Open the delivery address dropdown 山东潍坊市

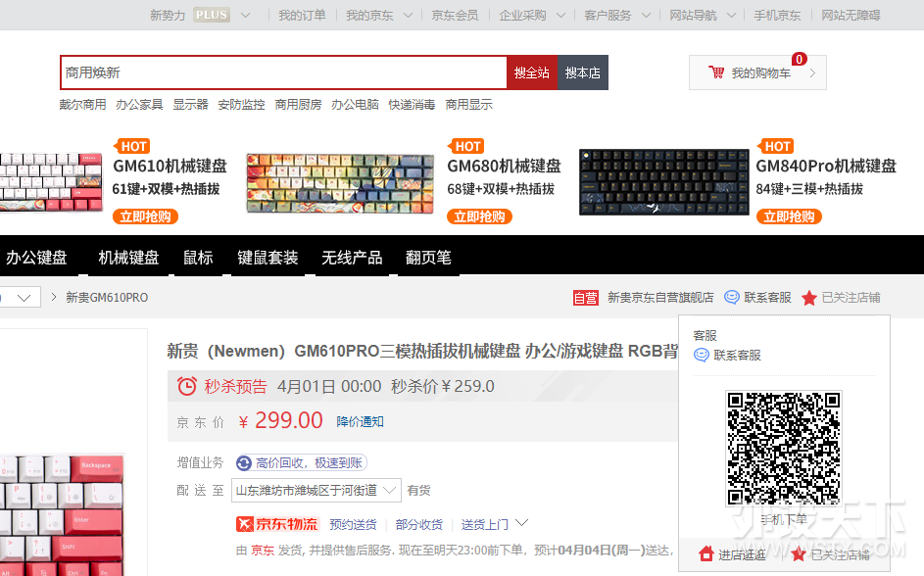pos(316,490)
